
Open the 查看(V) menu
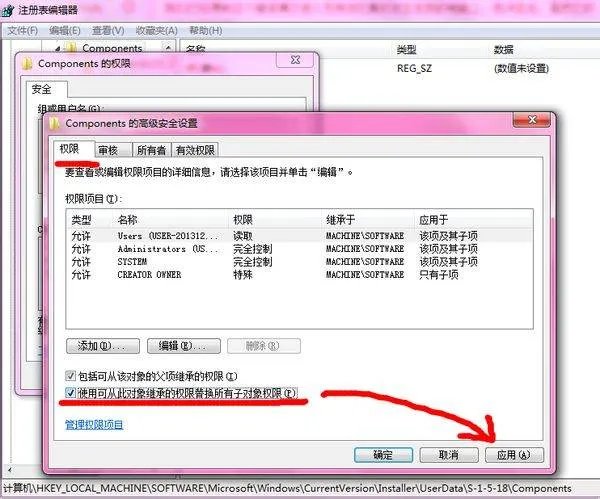(108, 31)
